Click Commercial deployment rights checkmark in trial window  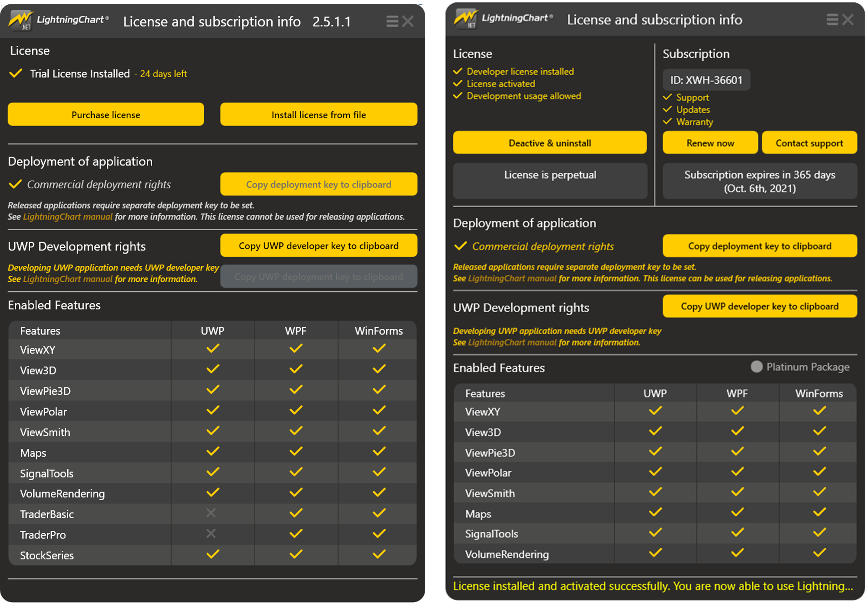(15, 184)
